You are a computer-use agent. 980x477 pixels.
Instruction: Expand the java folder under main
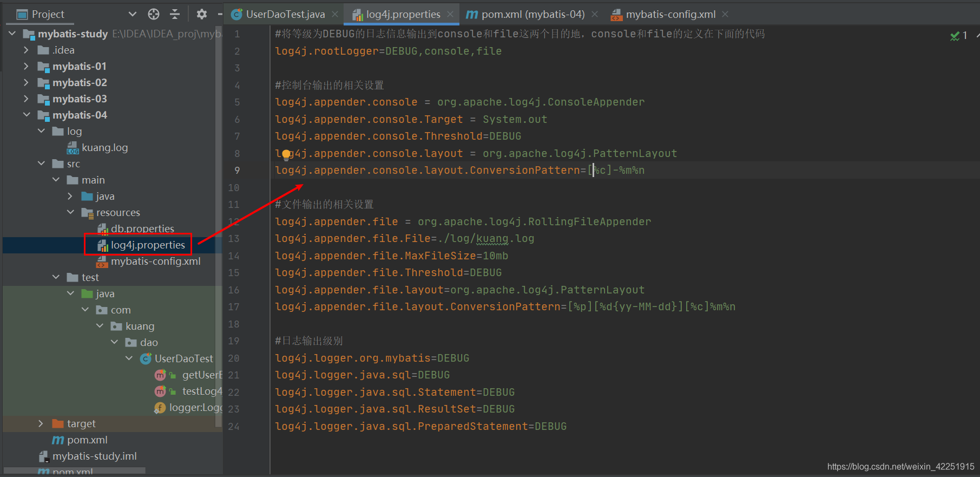coord(70,196)
